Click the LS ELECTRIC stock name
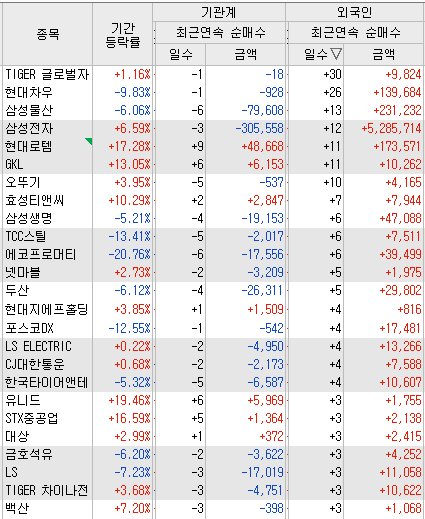The image size is (425, 519). [38, 346]
